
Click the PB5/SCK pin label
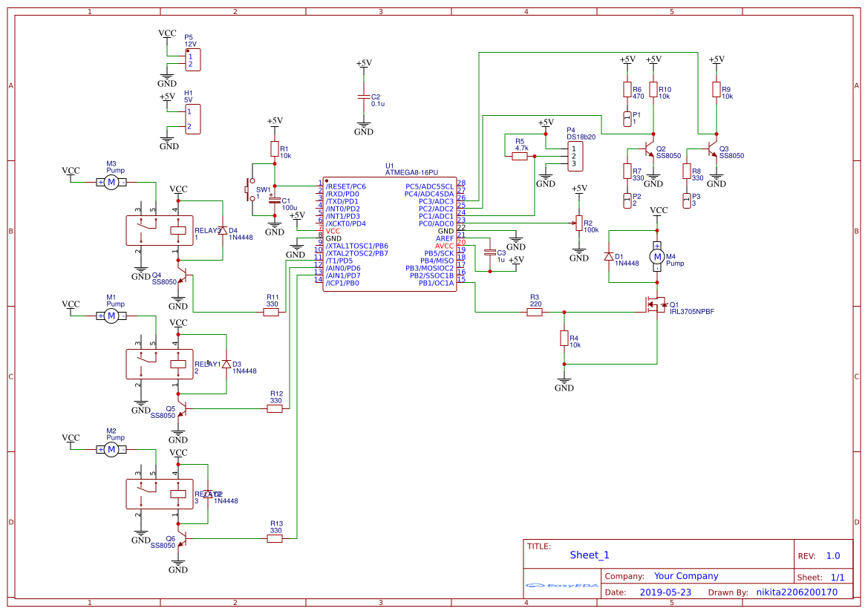pyautogui.click(x=438, y=253)
